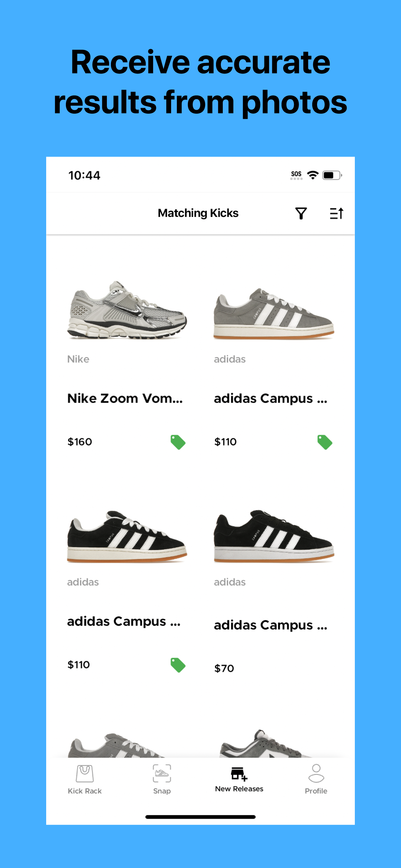This screenshot has height=868, width=401.
Task: Select partially visible grey shoe at bottom-left
Action: [116, 745]
